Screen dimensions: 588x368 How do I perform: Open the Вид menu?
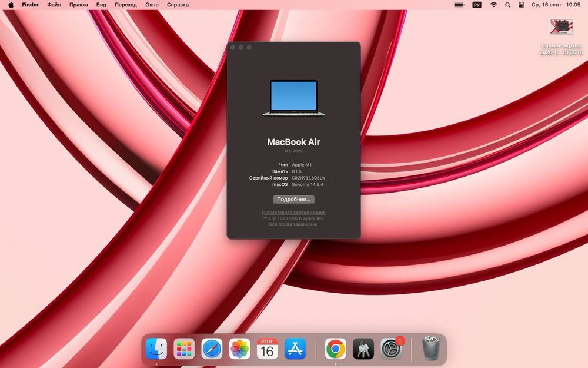[x=101, y=5]
